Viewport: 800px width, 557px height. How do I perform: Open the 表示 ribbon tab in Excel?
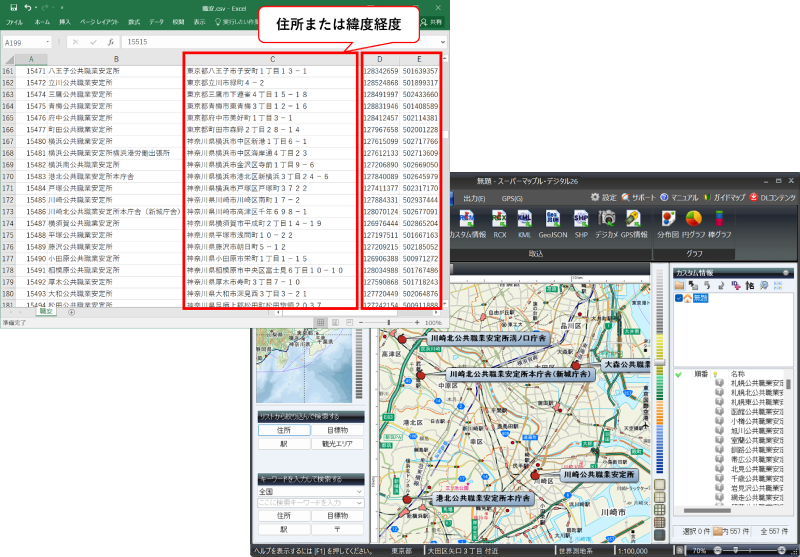(199, 22)
